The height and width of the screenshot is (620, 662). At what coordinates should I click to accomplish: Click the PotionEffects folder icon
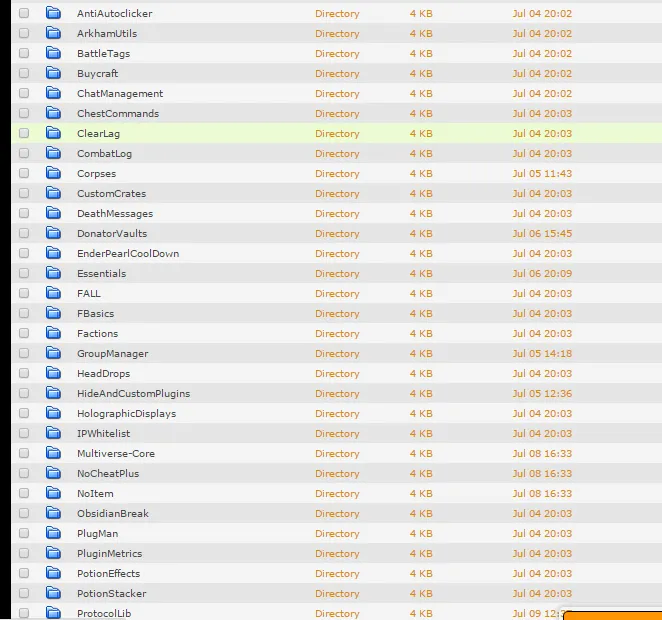(53, 573)
